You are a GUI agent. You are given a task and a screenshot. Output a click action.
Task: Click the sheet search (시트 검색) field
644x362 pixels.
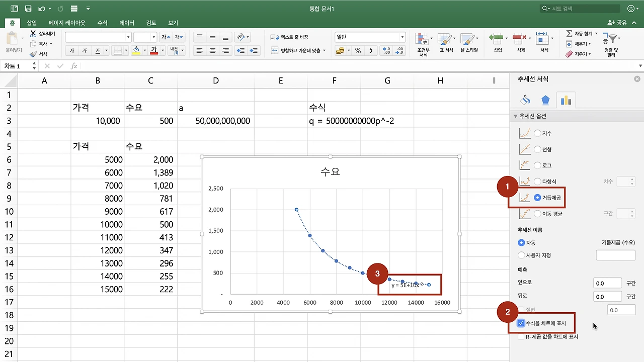pos(580,9)
